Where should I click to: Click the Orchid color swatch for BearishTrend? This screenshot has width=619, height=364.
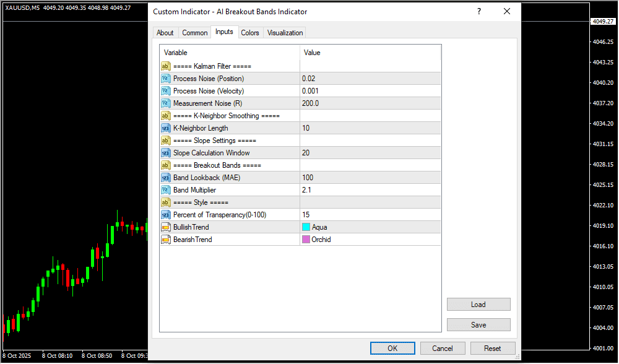(x=306, y=240)
